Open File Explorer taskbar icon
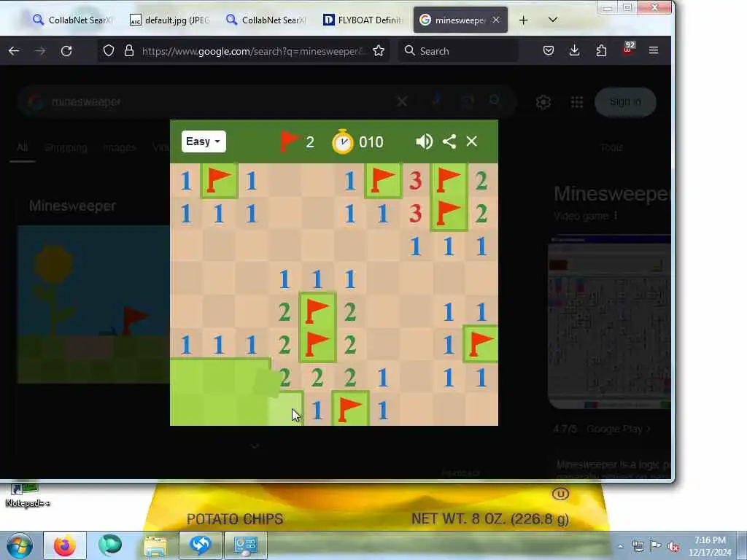Image resolution: width=747 pixels, height=560 pixels. 156,545
